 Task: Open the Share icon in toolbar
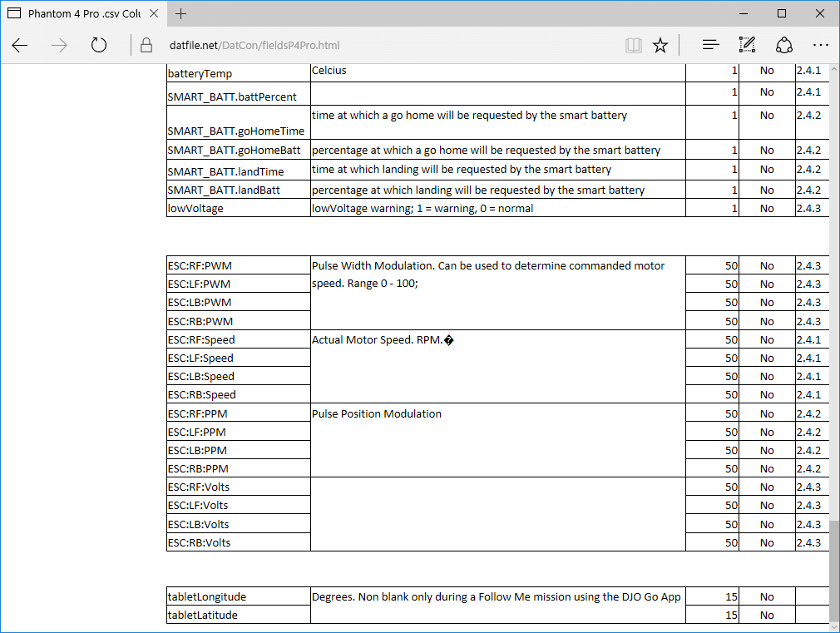click(783, 46)
